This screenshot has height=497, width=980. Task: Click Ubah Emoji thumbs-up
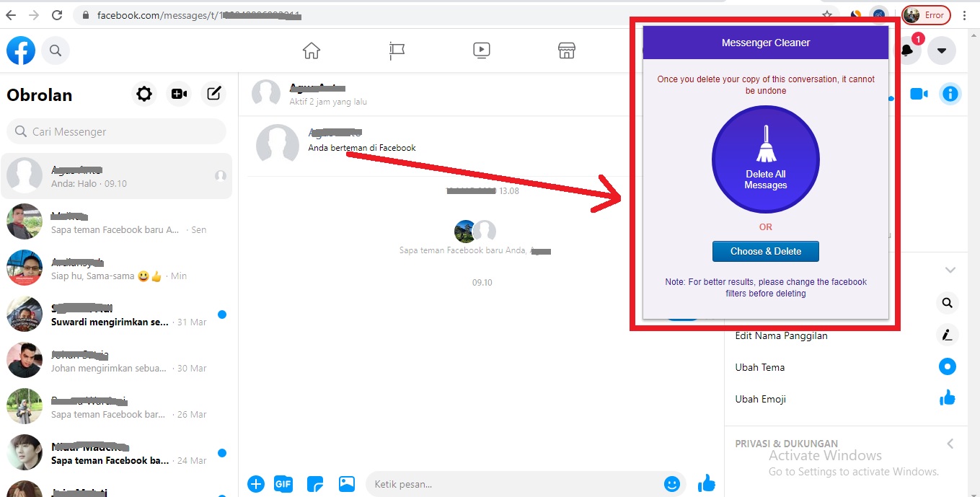pos(947,398)
